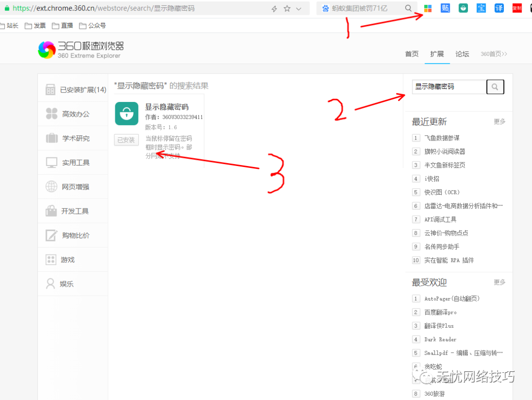Click the 360 Extreme Explorer logo
The width and height of the screenshot is (532, 400).
coord(81,50)
